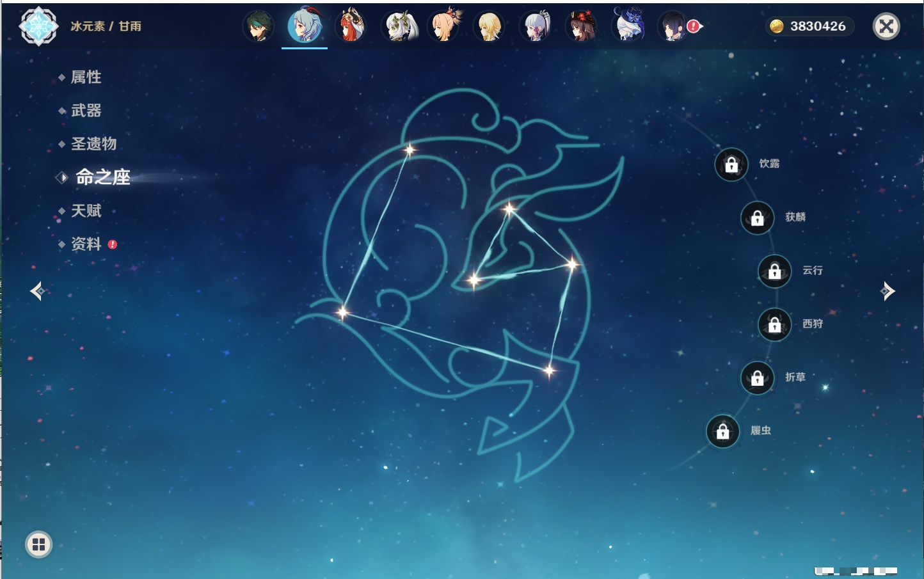This screenshot has width=924, height=579.
Task: Click the red alert arrow after avatars
Action: [695, 26]
